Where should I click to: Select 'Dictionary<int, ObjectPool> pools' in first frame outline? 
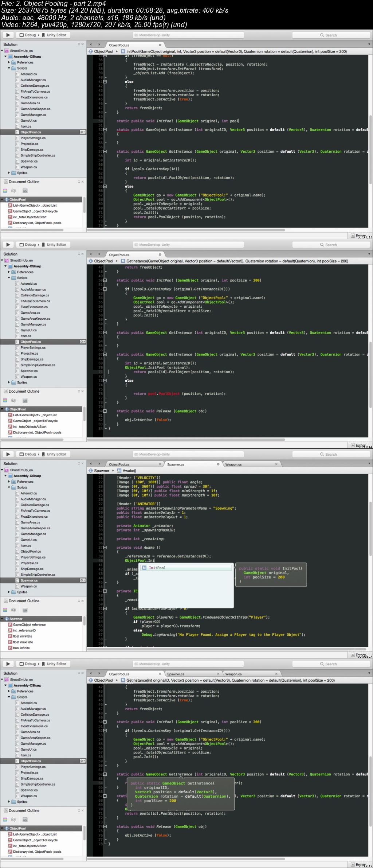(x=37, y=223)
